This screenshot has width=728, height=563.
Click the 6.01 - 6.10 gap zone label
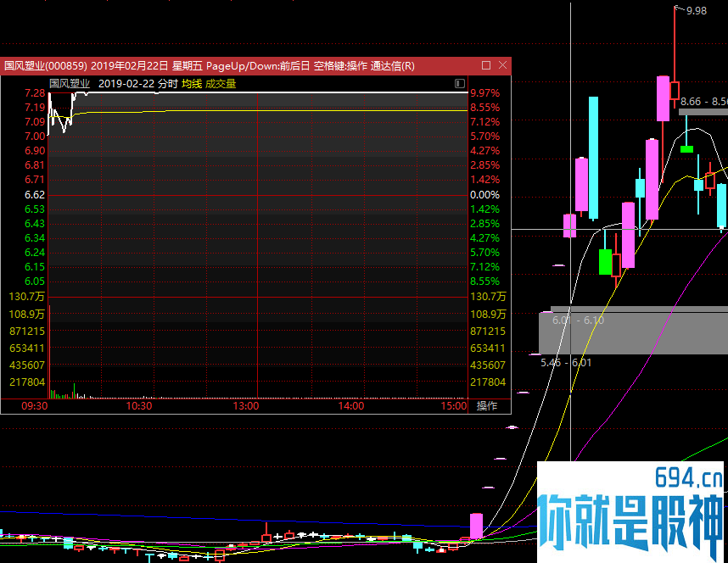578,321
